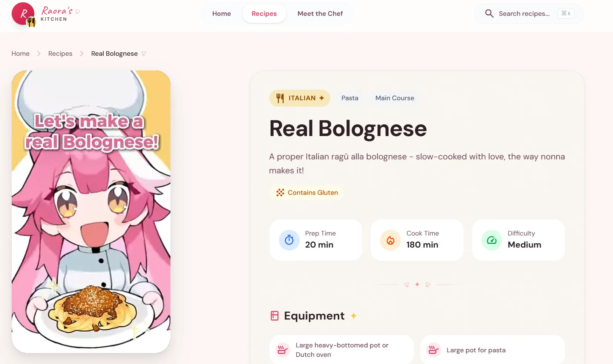Go to Recipes via breadcrumb link

click(x=60, y=54)
